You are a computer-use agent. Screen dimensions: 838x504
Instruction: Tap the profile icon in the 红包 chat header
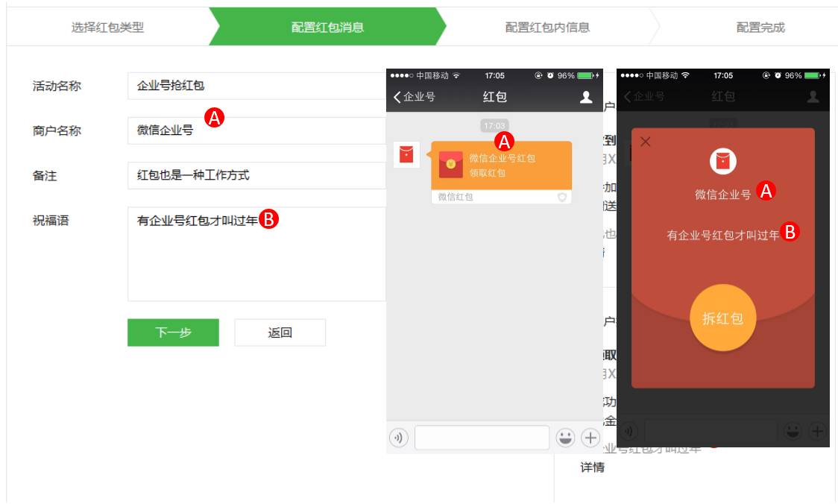(x=586, y=97)
